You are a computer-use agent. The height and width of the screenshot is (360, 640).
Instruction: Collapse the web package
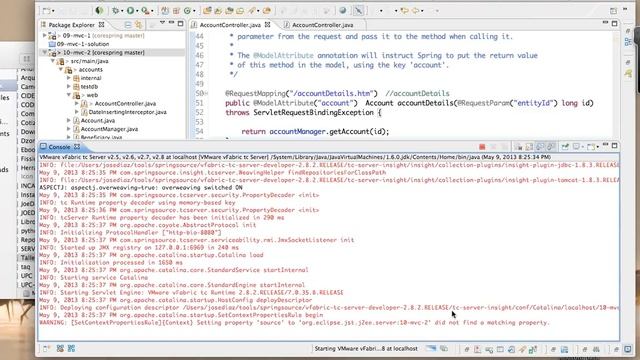pyautogui.click(x=69, y=95)
